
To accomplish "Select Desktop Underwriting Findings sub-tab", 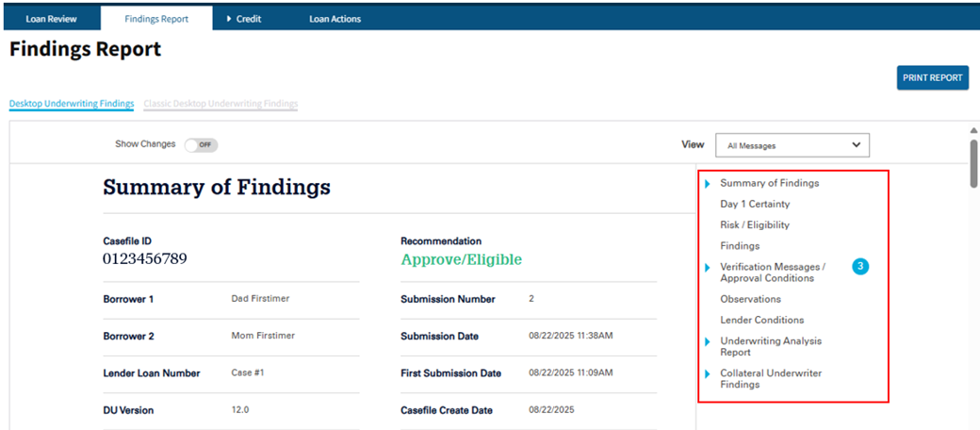I will (x=72, y=104).
